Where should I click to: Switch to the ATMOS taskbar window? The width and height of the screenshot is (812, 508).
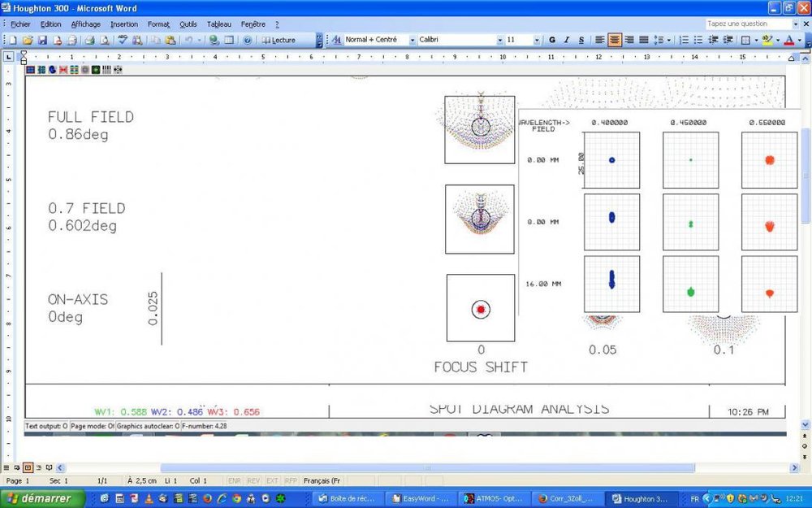point(494,499)
